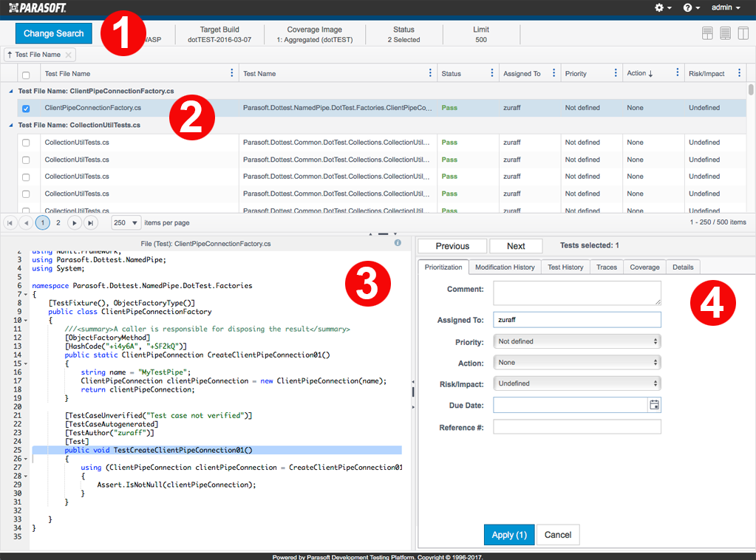The image size is (756, 560).
Task: Sort by the Action column header
Action: [x=640, y=73]
